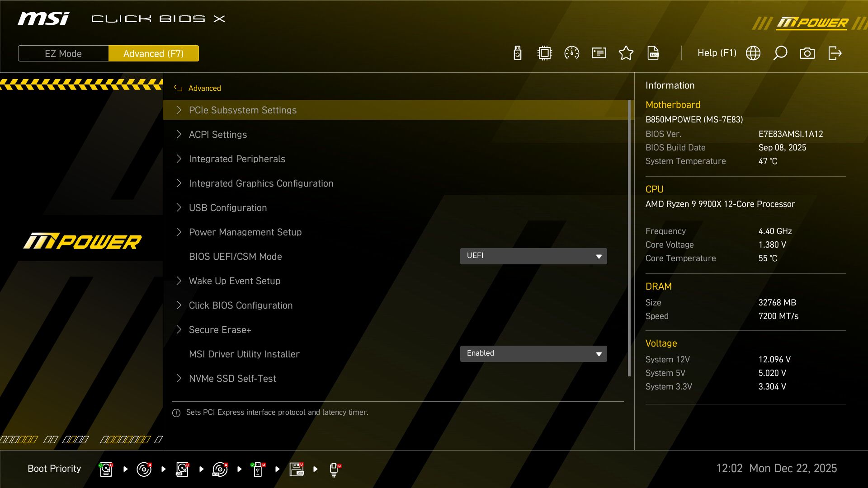Open M-Flash BIOS update tool
Screen dimensions: 868x488
pos(517,53)
